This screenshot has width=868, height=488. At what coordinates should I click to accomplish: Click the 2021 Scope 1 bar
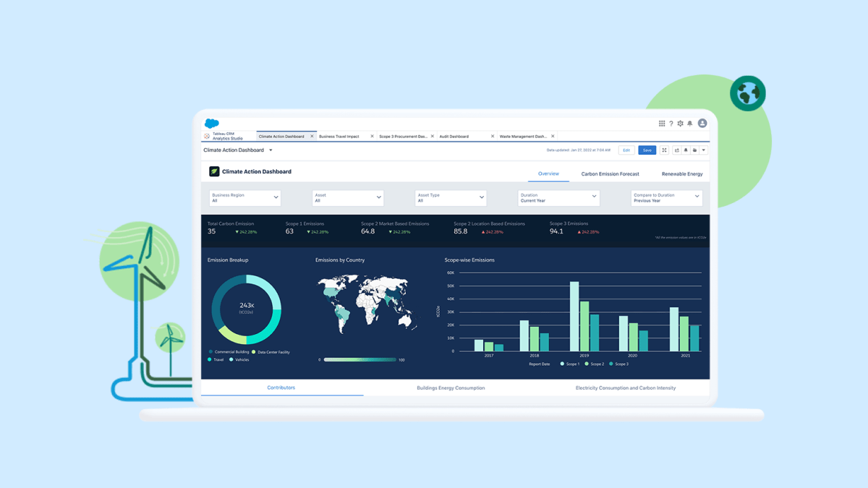pos(674,330)
